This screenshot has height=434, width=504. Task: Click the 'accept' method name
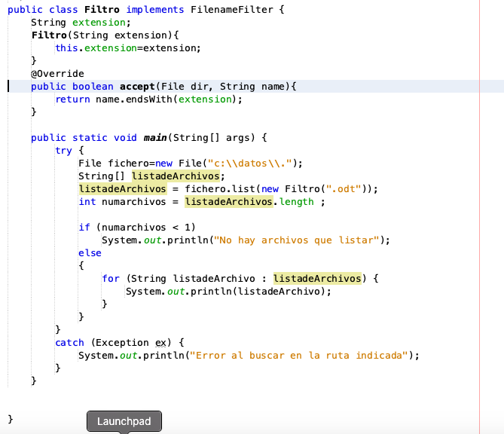(137, 87)
